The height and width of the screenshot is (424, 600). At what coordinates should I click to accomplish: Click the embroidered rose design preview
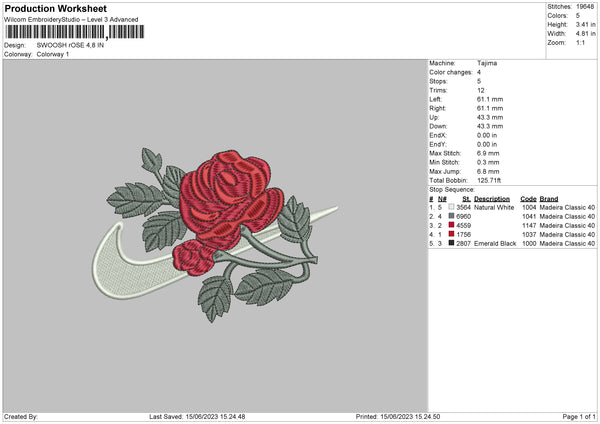click(215, 235)
